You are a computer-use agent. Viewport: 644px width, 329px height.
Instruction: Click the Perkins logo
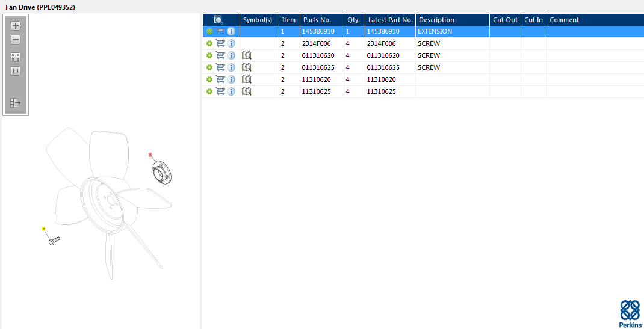pyautogui.click(x=630, y=313)
